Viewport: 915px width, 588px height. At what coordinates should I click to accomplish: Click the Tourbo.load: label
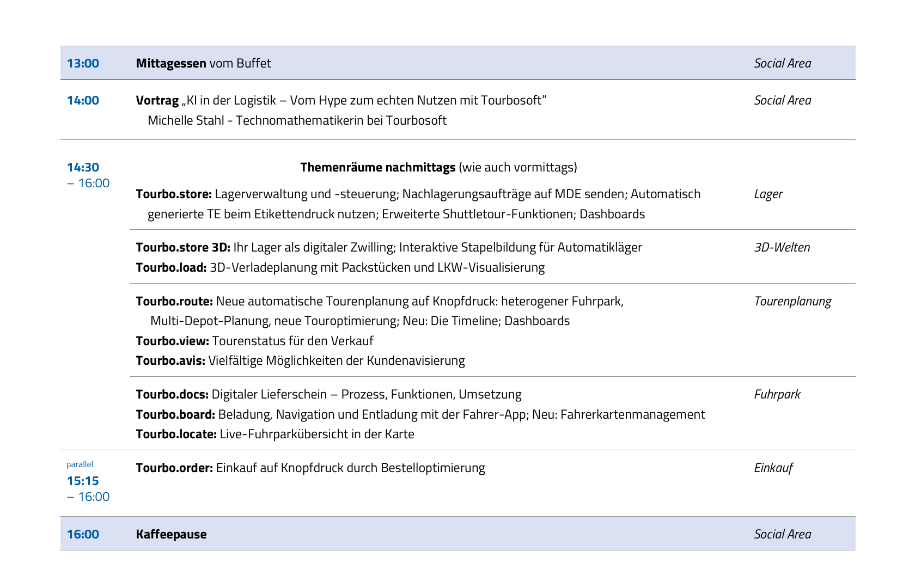(x=171, y=267)
